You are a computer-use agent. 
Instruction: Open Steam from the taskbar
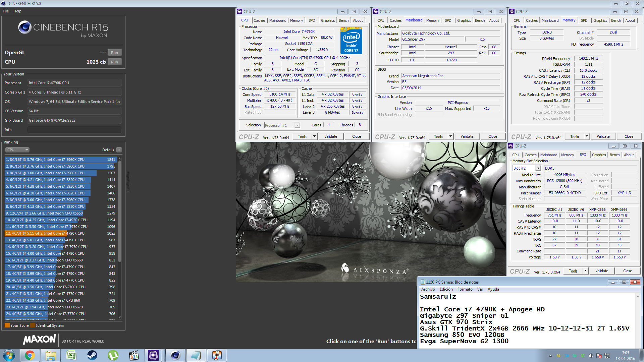pos(92,355)
